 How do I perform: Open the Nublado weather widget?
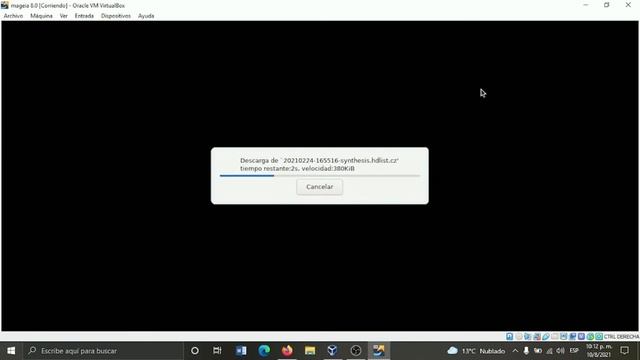476,351
